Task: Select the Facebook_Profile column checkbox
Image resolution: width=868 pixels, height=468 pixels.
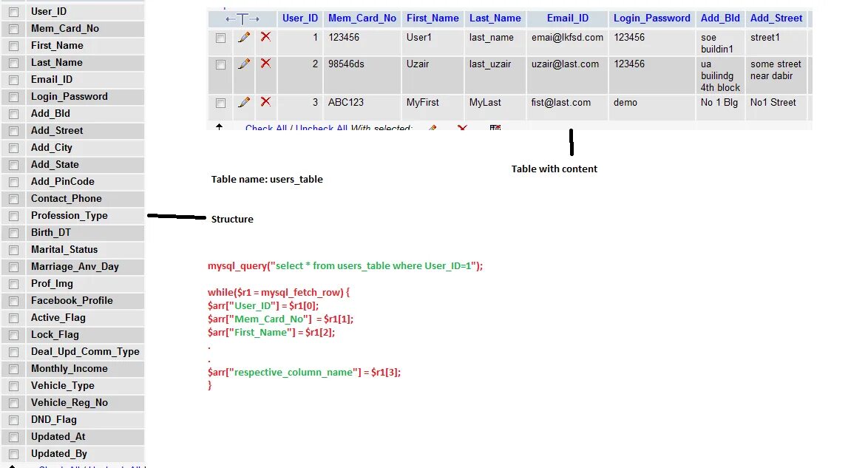Action: click(13, 300)
